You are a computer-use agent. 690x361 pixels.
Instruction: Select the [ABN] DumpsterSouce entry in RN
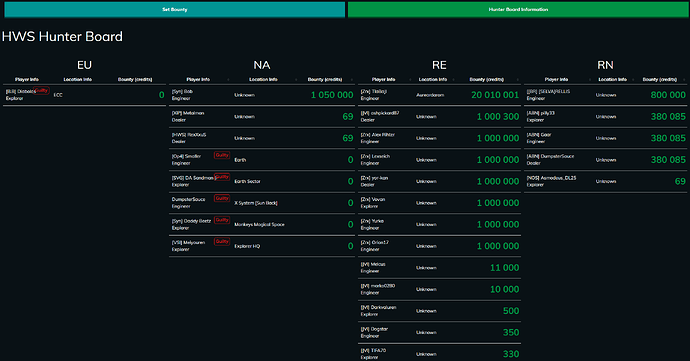(x=550, y=159)
